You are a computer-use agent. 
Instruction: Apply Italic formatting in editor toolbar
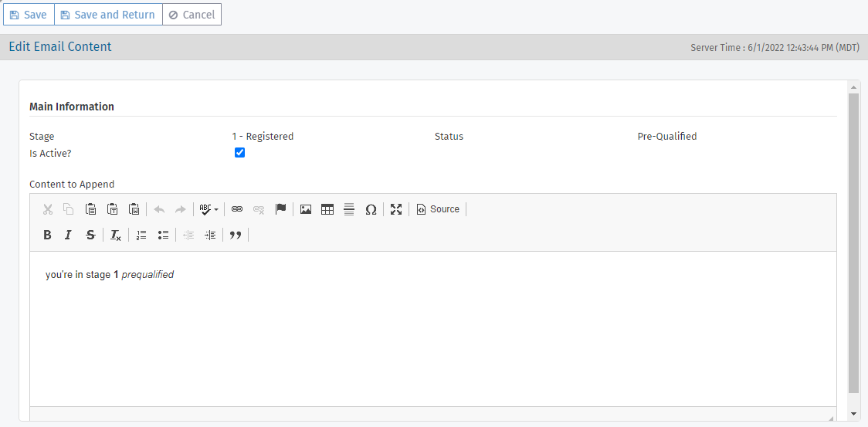pos(68,235)
